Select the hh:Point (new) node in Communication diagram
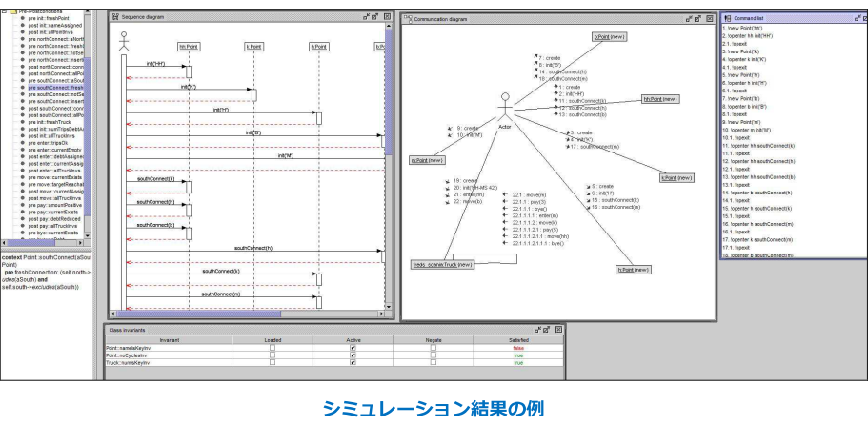This screenshot has height=426, width=868. pos(660,98)
